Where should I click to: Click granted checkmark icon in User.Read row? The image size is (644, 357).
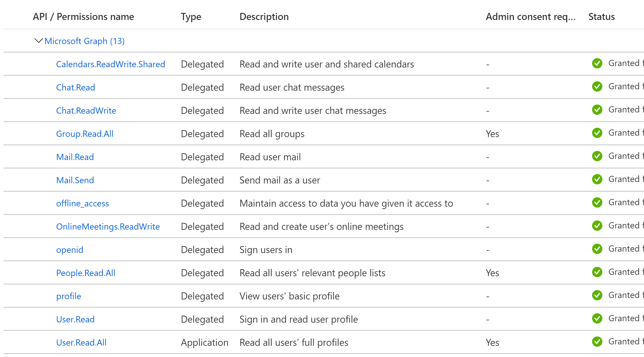coord(597,318)
